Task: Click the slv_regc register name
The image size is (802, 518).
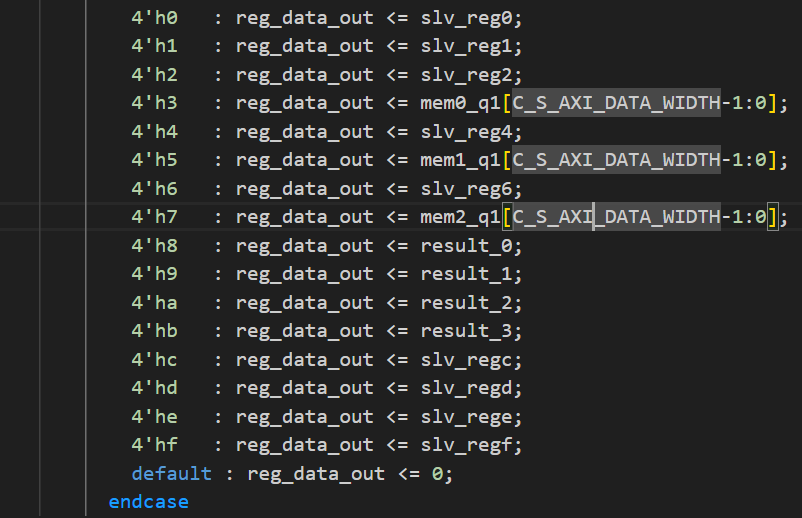Action: click(467, 359)
